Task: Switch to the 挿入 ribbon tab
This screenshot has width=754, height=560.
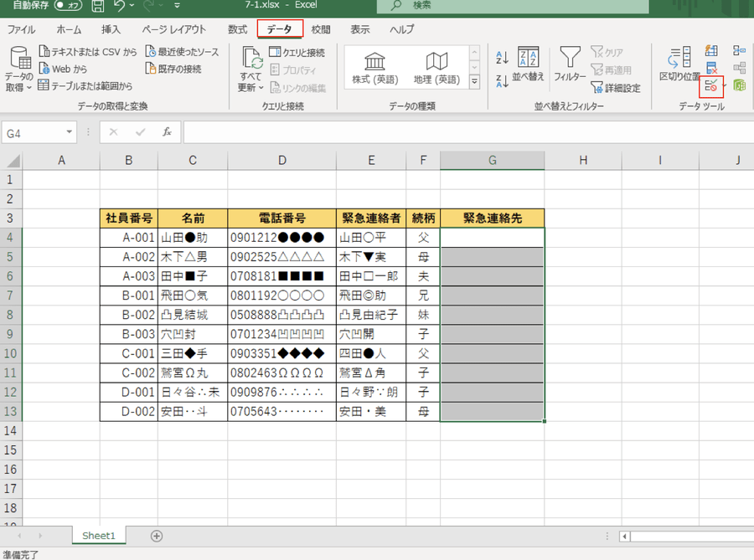Action: tap(111, 29)
